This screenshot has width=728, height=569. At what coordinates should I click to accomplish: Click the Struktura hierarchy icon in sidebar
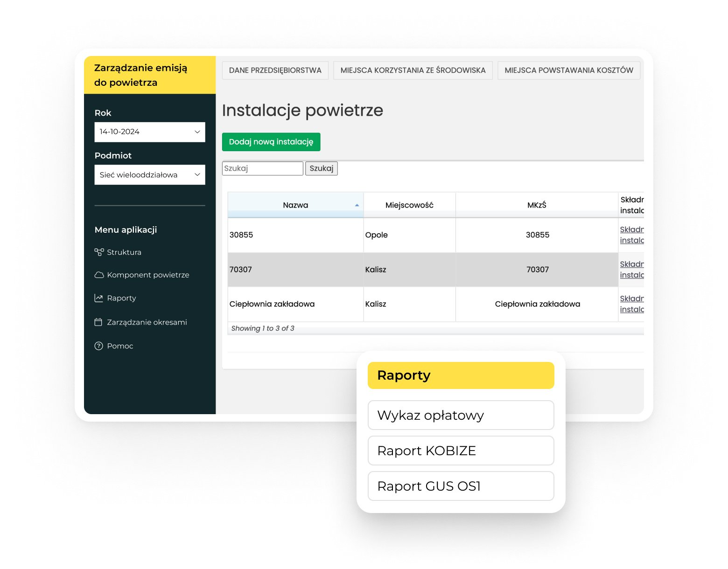pyautogui.click(x=98, y=252)
